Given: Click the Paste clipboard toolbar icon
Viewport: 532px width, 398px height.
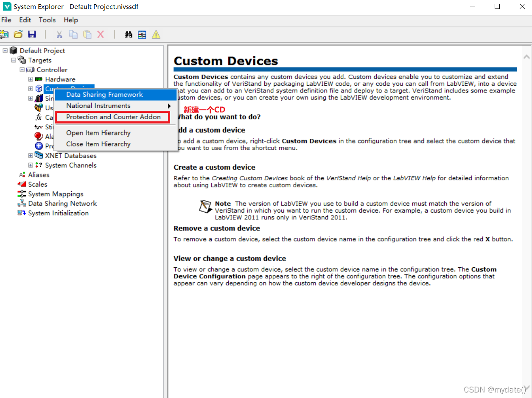Looking at the screenshot, I should tap(87, 34).
